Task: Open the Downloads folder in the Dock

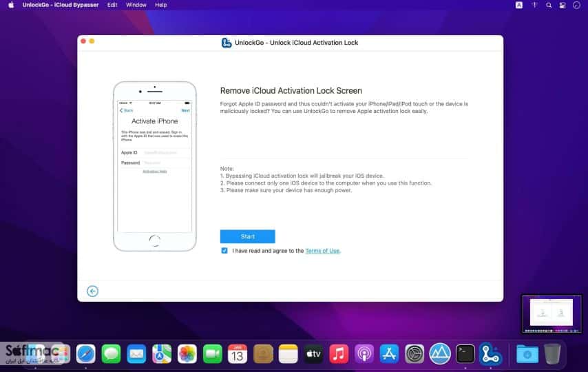Action: click(527, 353)
